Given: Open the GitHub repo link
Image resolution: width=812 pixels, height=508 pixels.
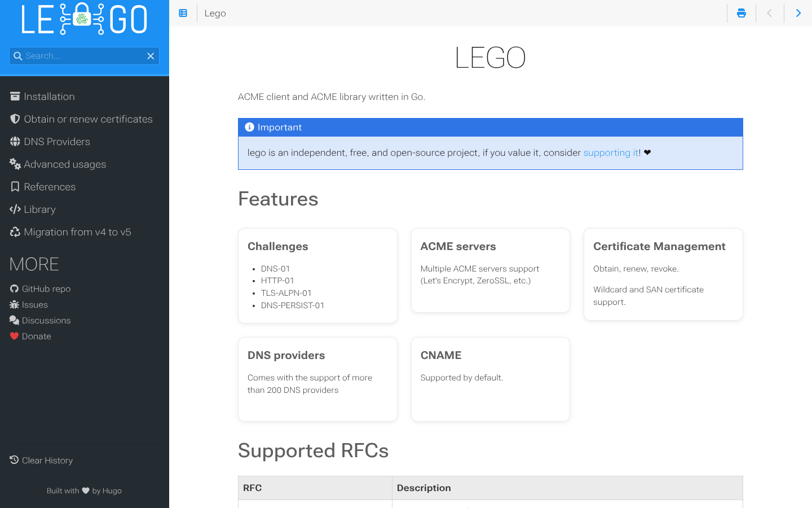Looking at the screenshot, I should (x=46, y=289).
